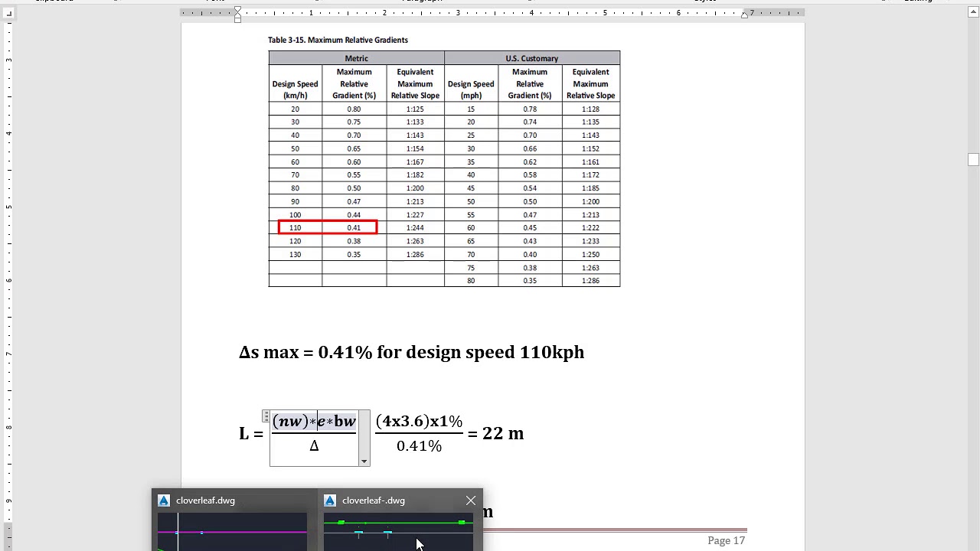Screen dimensions: 980x551
Task: Click the equation denominator Δ
Action: tap(314, 446)
